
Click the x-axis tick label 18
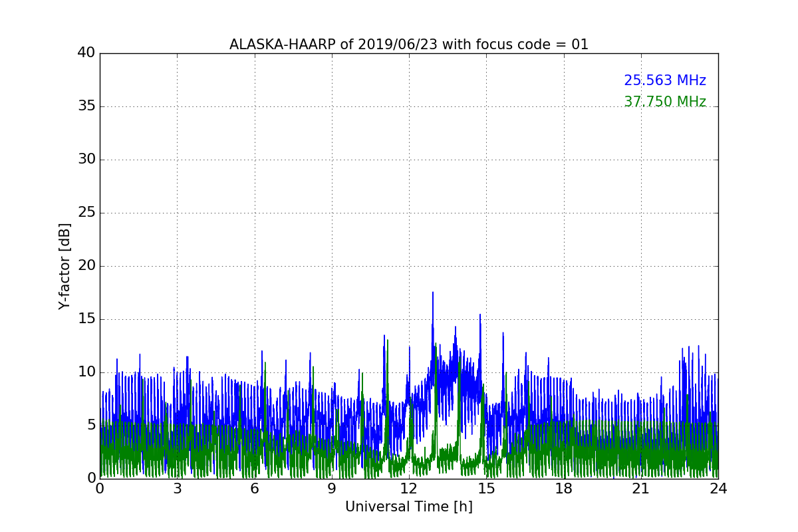click(x=564, y=489)
